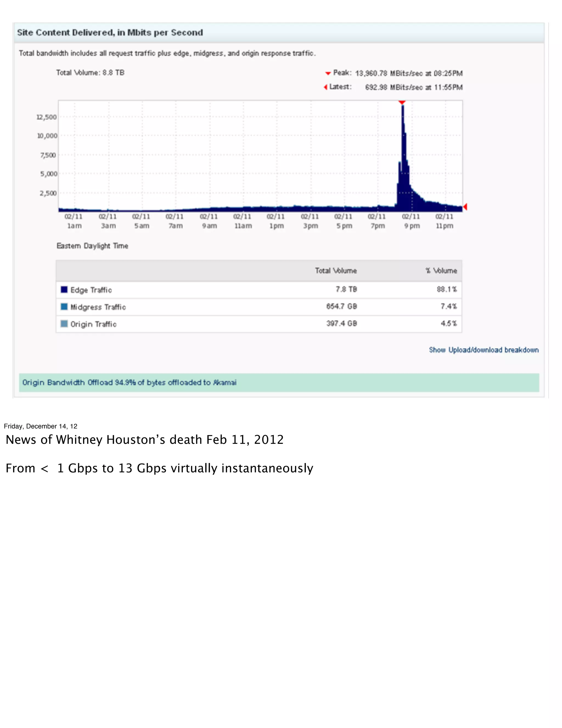The width and height of the screenshot is (562, 728).
Task: Click the 10,000 y-axis label
Action: pyautogui.click(x=47, y=136)
